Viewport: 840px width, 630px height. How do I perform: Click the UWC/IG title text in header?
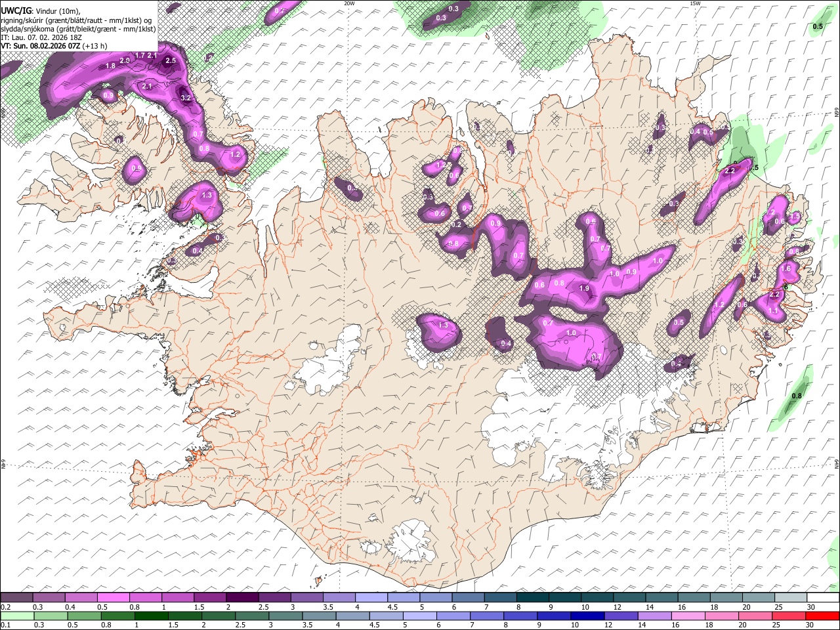tap(16, 10)
